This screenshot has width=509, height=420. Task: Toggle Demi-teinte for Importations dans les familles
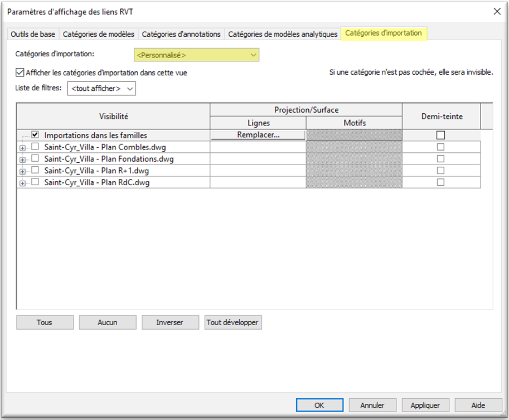[x=440, y=135]
